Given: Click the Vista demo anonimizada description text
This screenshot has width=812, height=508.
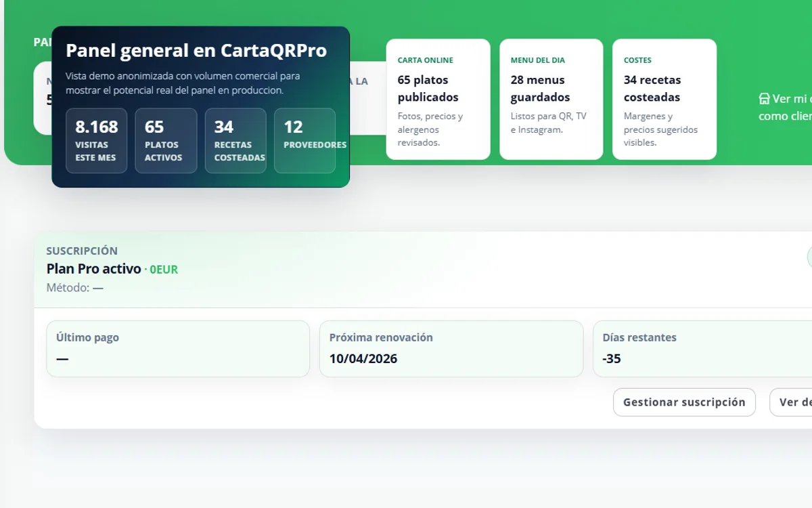Looking at the screenshot, I should pos(183,83).
